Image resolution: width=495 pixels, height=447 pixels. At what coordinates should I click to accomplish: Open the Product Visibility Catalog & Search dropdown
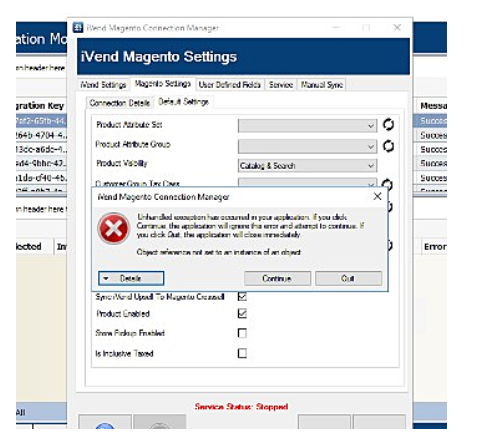click(x=307, y=166)
